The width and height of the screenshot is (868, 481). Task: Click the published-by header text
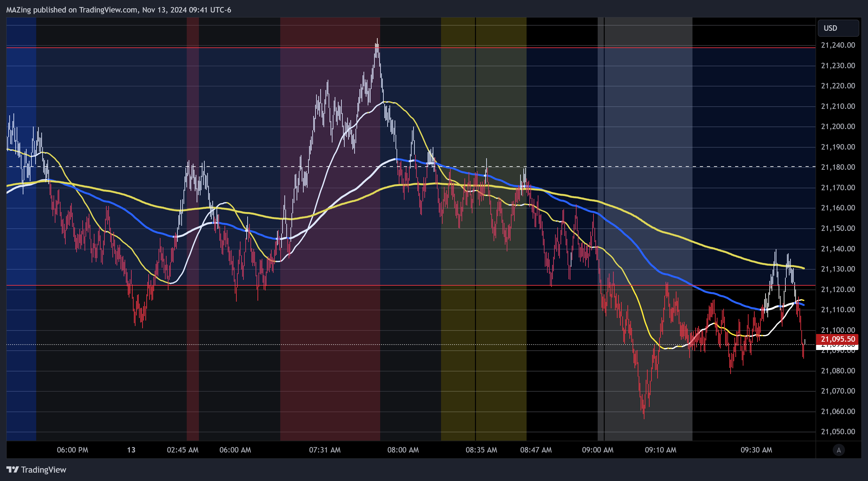coord(119,10)
